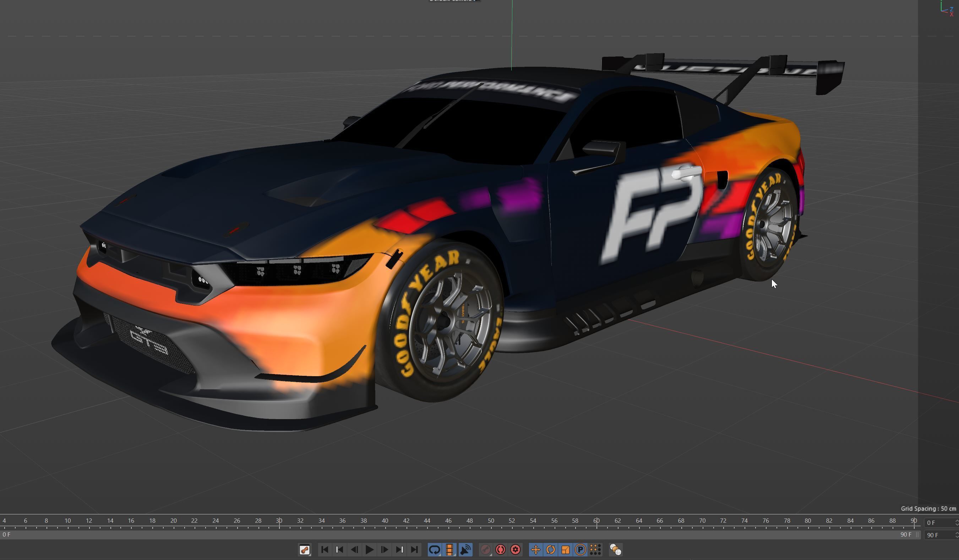
Task: Toggle sound playback speaker icon
Action: [x=465, y=550]
